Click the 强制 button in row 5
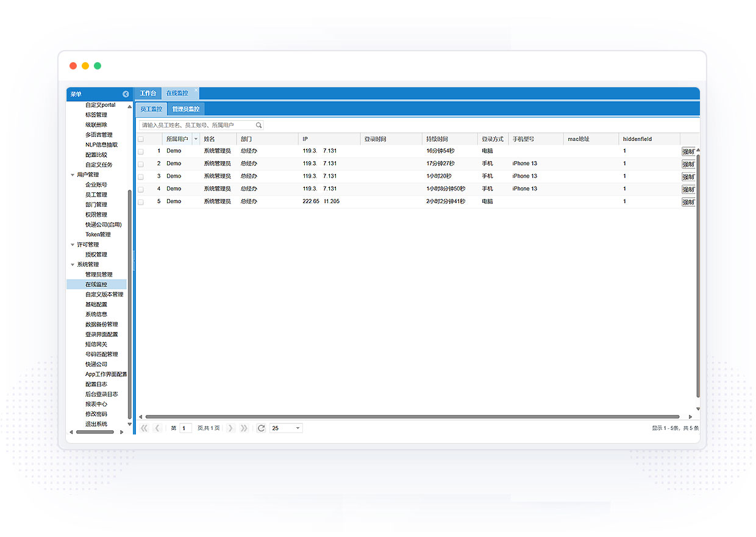756x537 pixels. [x=688, y=203]
